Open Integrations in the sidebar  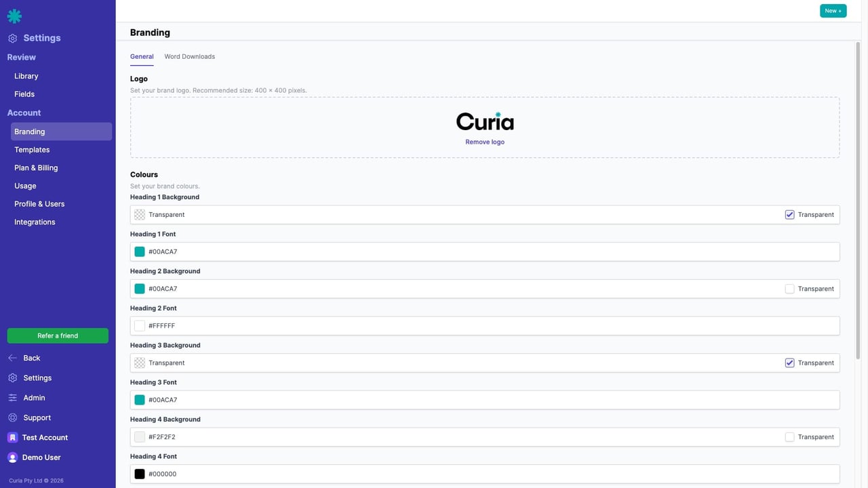[x=35, y=222]
